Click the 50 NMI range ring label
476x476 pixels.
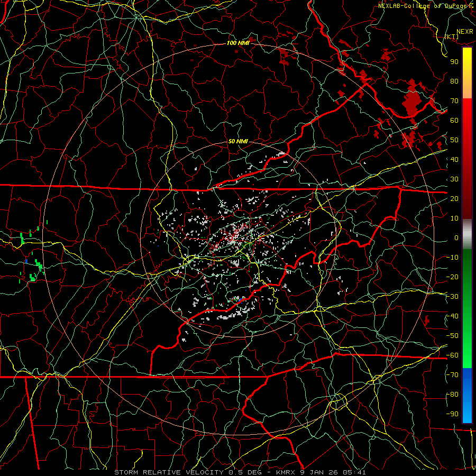(x=237, y=141)
